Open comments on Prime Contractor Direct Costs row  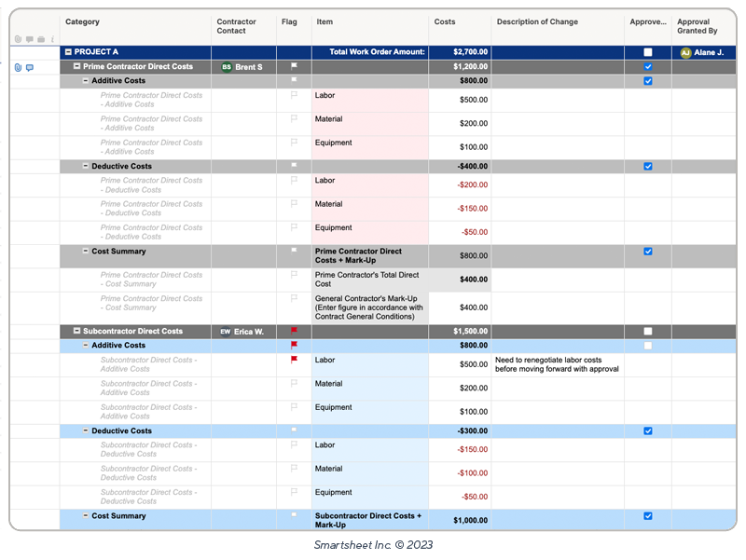coord(30,67)
